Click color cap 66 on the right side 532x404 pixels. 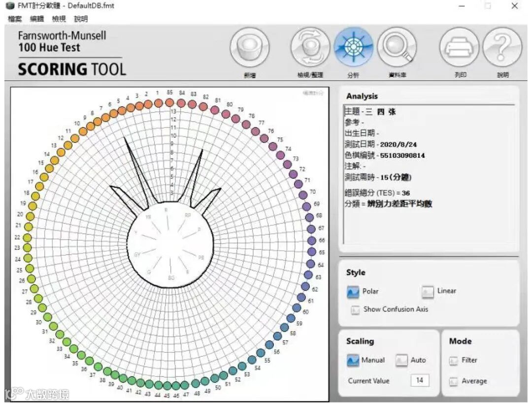(x=312, y=240)
